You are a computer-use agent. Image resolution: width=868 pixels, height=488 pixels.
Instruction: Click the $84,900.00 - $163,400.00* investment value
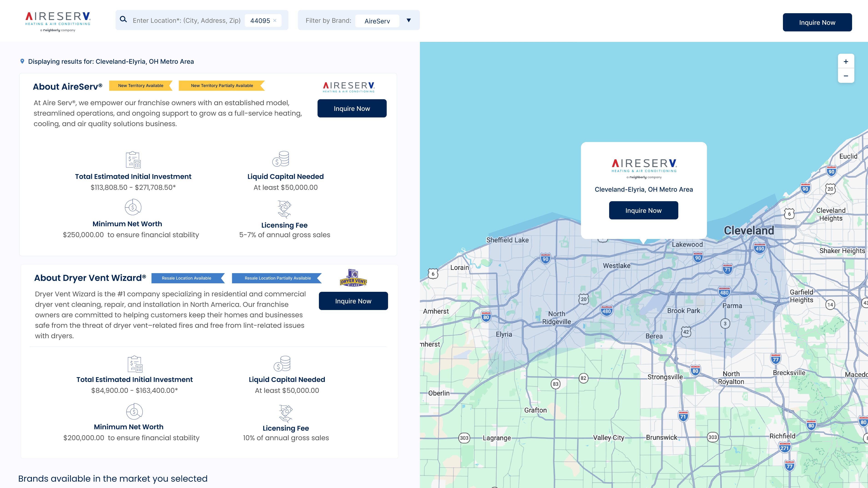point(134,390)
